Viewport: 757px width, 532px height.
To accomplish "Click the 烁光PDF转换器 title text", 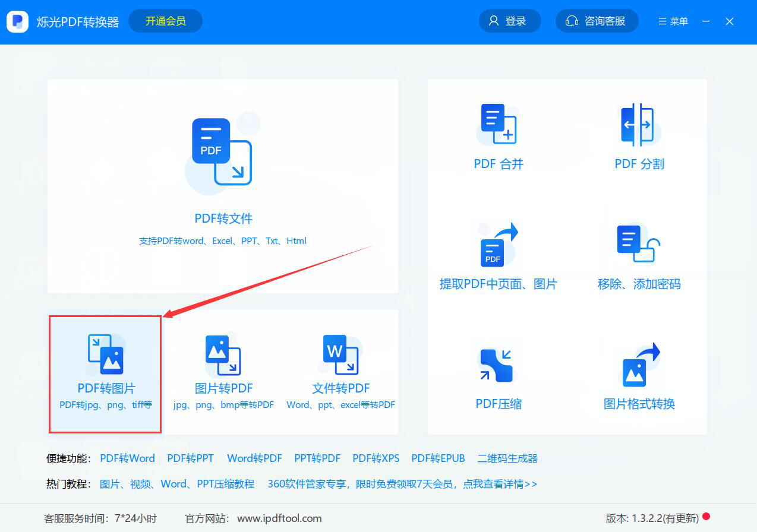I will pyautogui.click(x=78, y=22).
